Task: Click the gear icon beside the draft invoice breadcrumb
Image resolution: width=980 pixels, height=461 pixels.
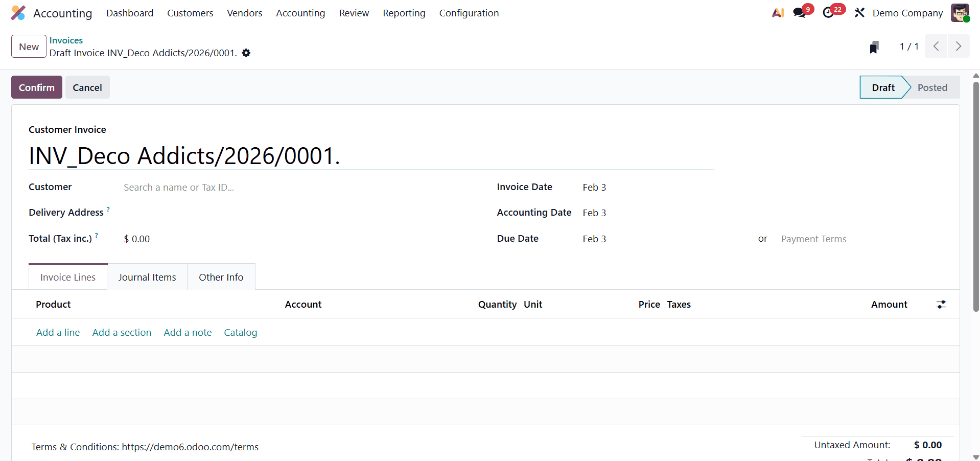Action: pos(246,53)
